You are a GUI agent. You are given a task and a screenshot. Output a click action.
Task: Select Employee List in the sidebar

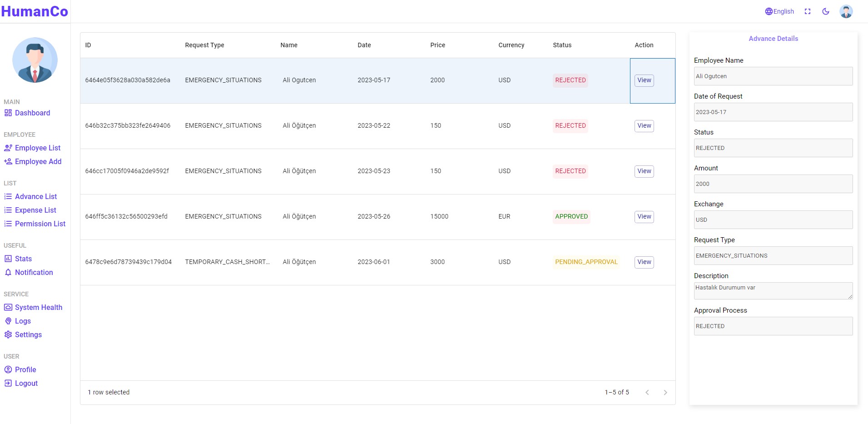click(38, 148)
